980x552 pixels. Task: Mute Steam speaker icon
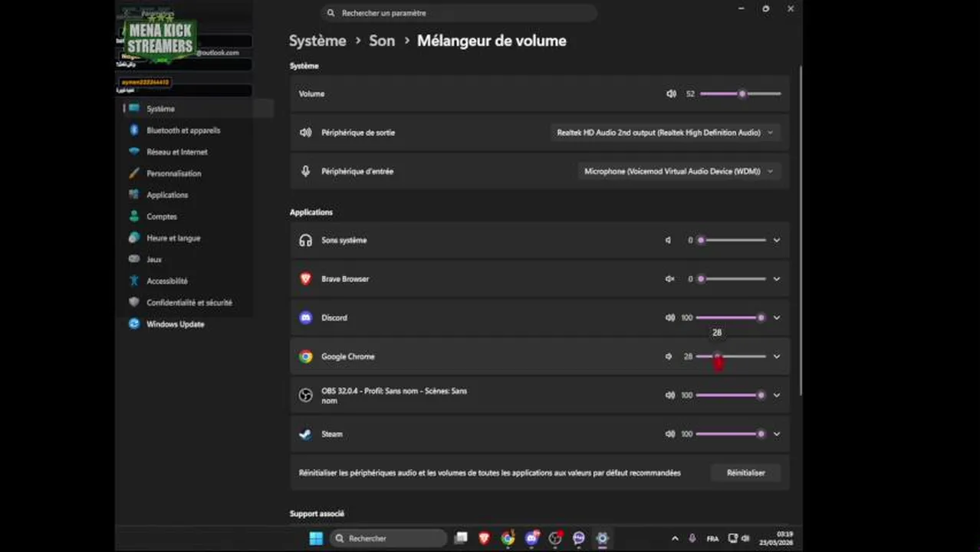pos(669,434)
